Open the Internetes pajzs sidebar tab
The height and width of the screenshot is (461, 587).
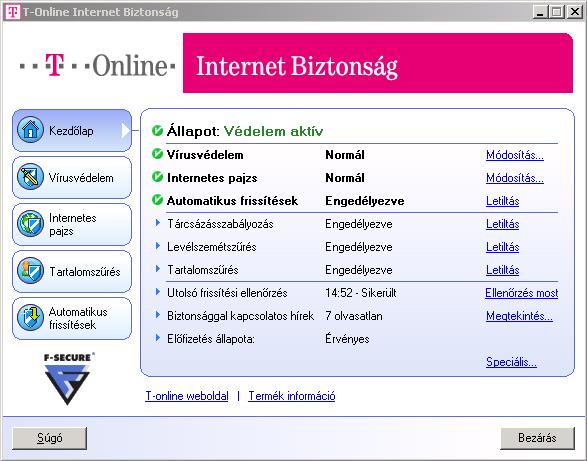point(72,224)
